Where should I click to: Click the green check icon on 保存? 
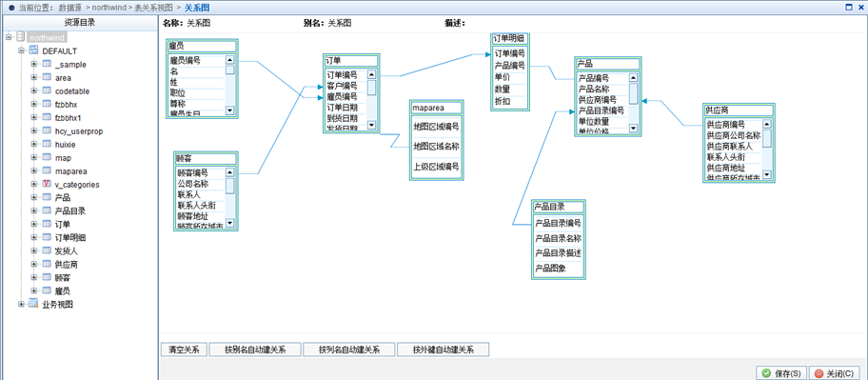click(766, 373)
